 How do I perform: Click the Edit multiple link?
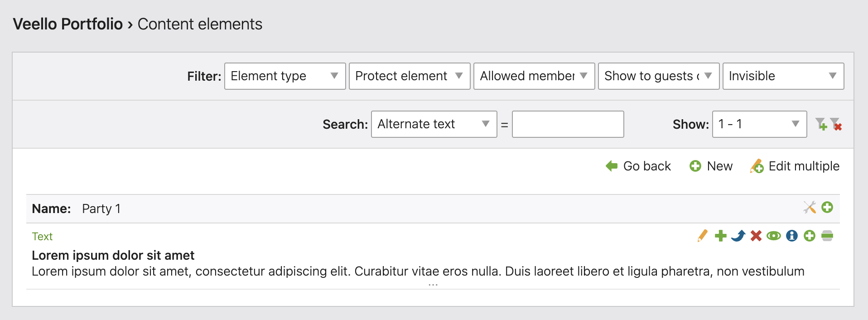pos(795,166)
